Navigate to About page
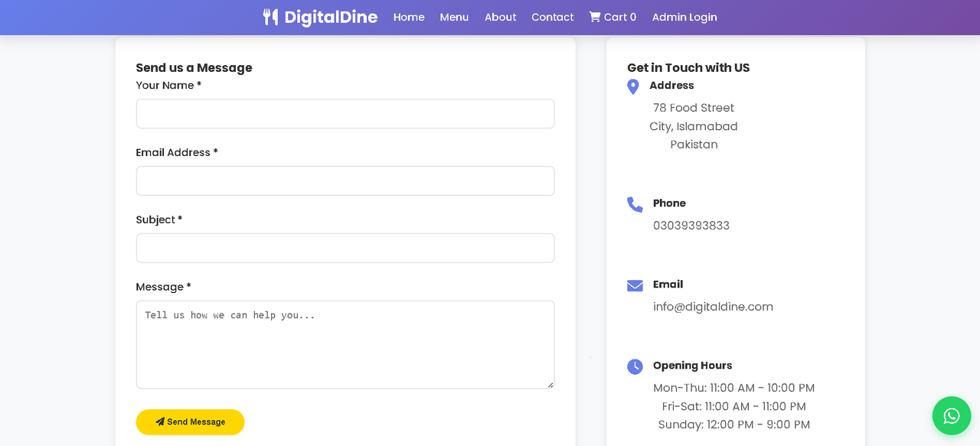The image size is (980, 446). pyautogui.click(x=500, y=17)
